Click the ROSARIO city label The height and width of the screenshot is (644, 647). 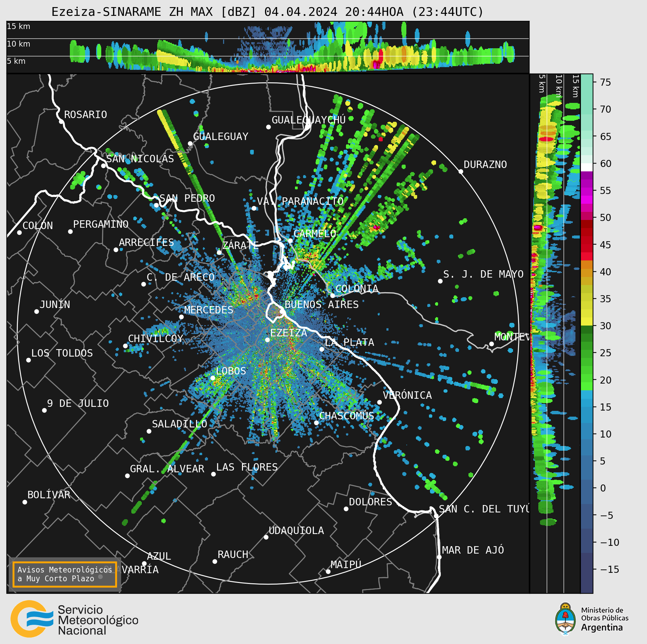coord(85,115)
